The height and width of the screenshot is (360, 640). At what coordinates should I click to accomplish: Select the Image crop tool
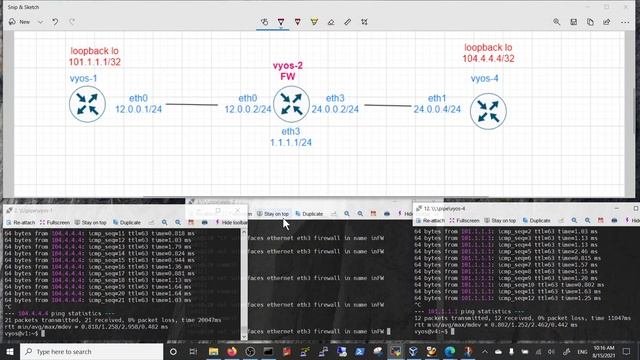click(x=364, y=22)
